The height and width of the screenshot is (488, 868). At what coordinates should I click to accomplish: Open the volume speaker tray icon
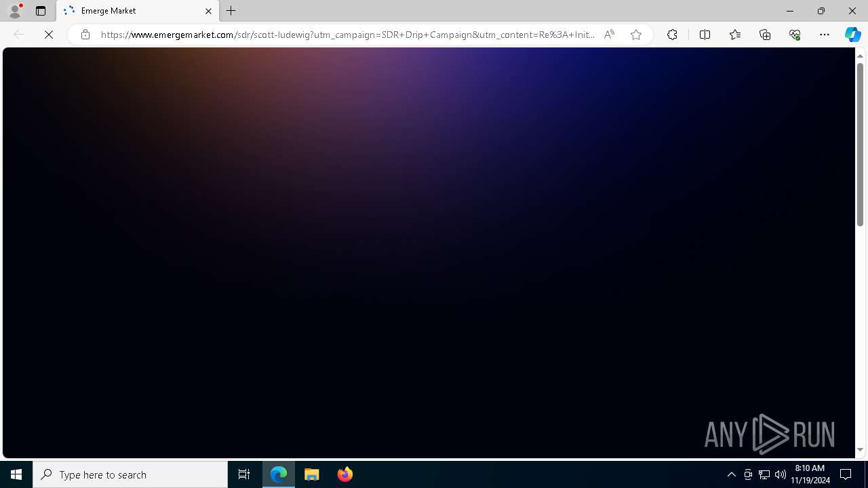click(781, 474)
